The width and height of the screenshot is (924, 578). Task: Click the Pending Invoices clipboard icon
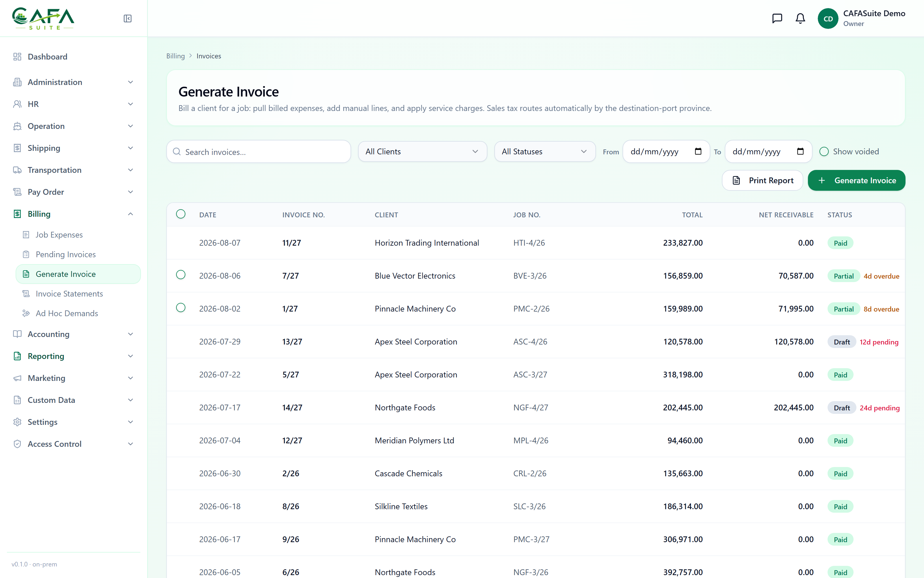(26, 254)
